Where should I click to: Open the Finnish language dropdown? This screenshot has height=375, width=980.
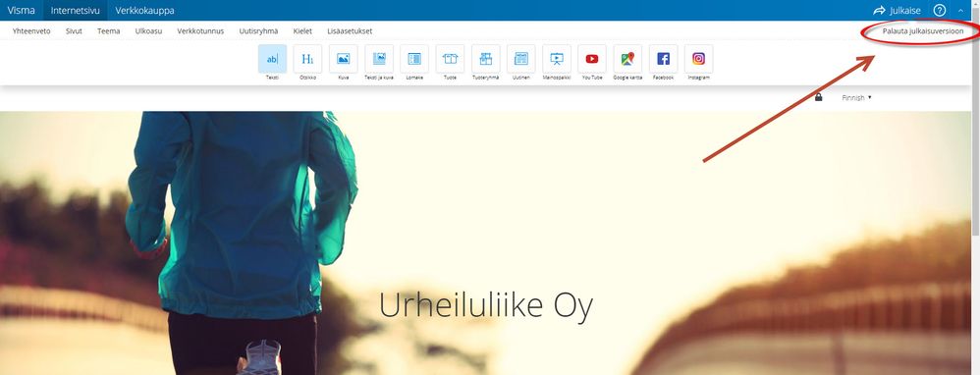(x=856, y=98)
